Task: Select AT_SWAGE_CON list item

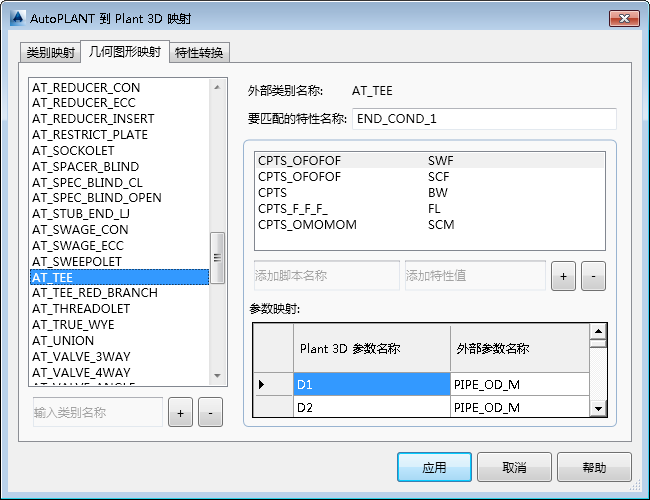Action: [x=120, y=230]
